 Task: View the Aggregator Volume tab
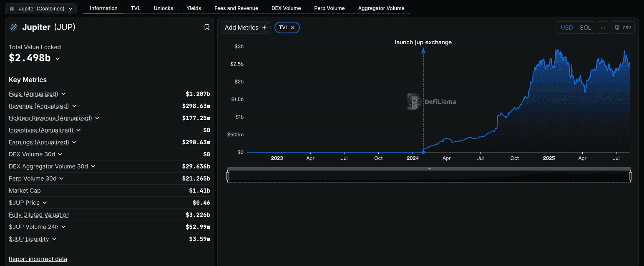(381, 8)
